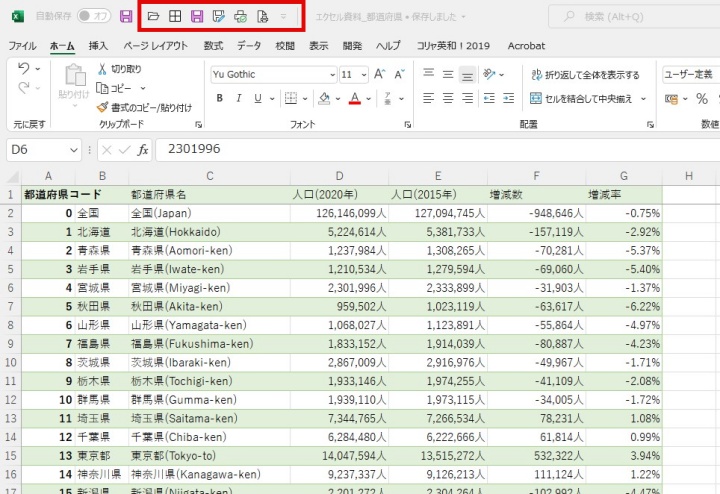Expand the Underline style dropdown arrow

[x=272, y=99]
